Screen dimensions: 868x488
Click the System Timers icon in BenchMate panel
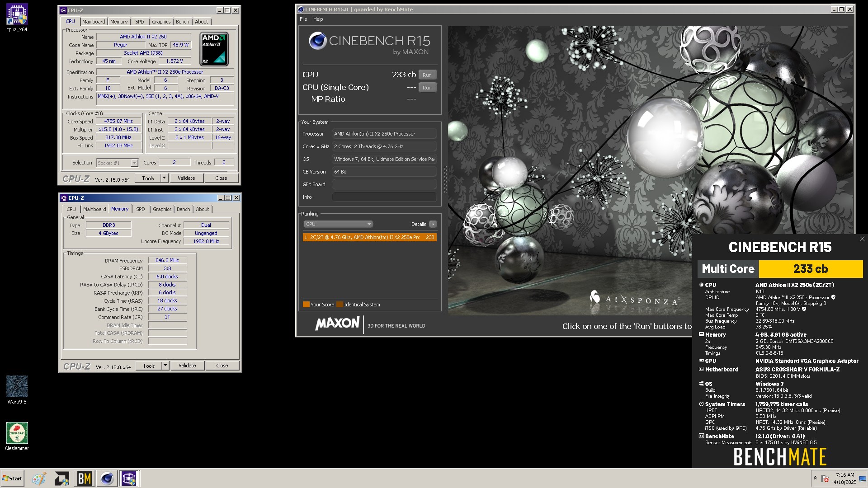[701, 404]
